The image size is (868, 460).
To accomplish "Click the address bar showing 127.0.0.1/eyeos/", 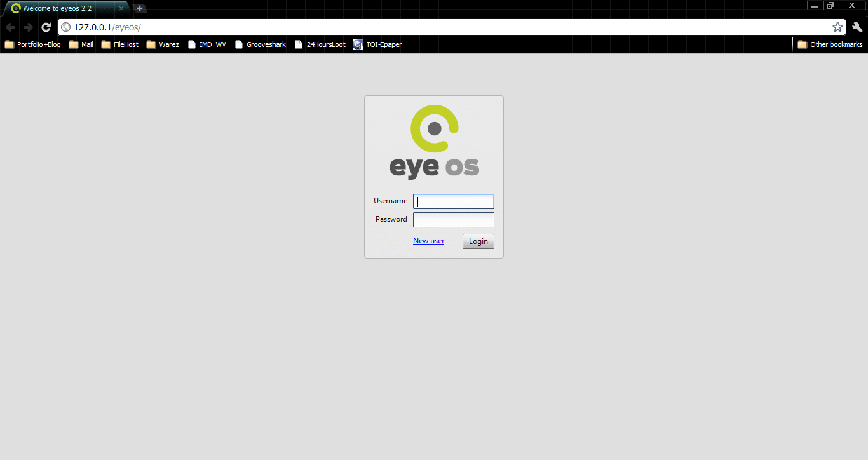I will [x=451, y=27].
